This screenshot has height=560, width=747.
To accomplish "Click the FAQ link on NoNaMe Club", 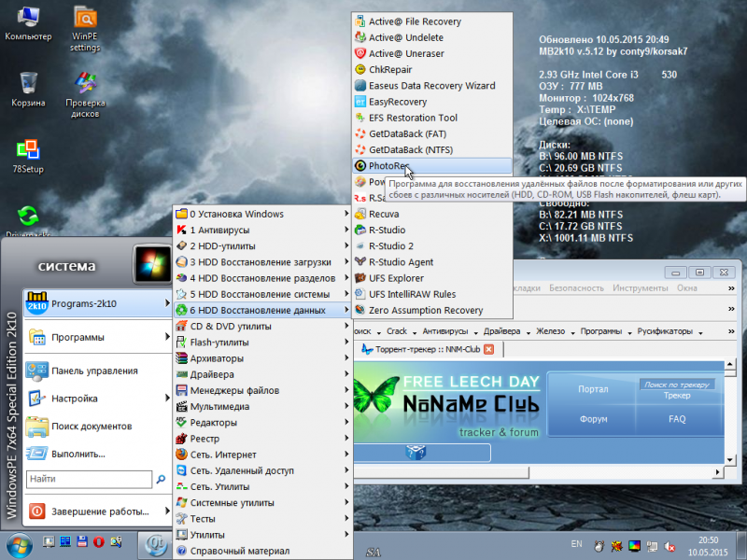I will click(676, 419).
